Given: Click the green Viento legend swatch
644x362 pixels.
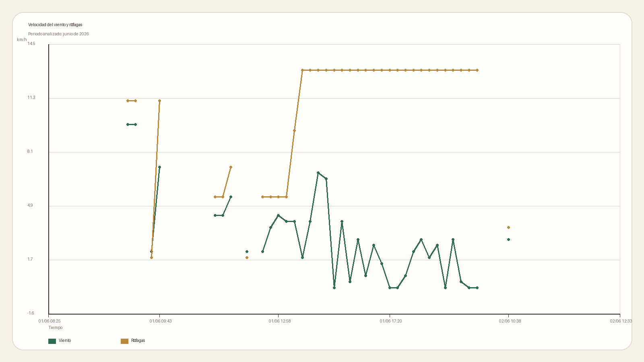Looking at the screenshot, I should click(52, 341).
